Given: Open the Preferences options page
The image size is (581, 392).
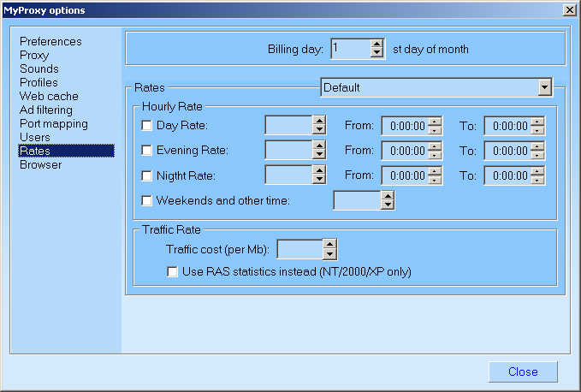Looking at the screenshot, I should coord(50,41).
